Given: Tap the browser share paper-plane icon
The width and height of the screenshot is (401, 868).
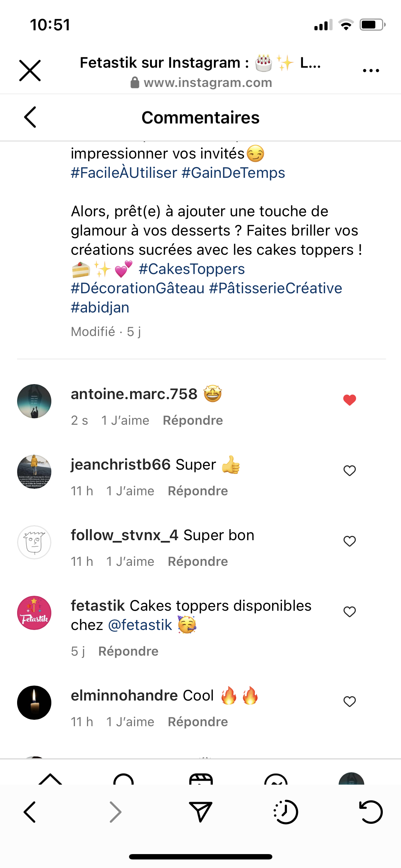Looking at the screenshot, I should coord(200,812).
